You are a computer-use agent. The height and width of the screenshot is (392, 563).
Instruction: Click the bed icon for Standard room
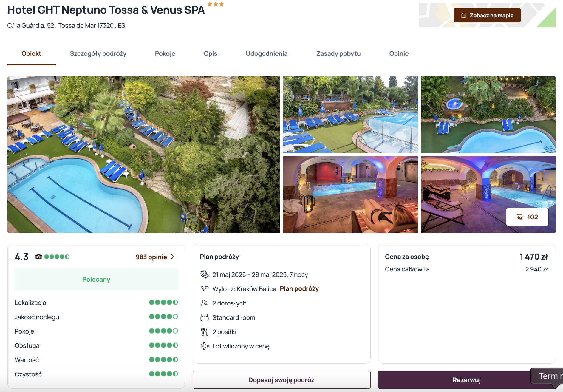(205, 317)
